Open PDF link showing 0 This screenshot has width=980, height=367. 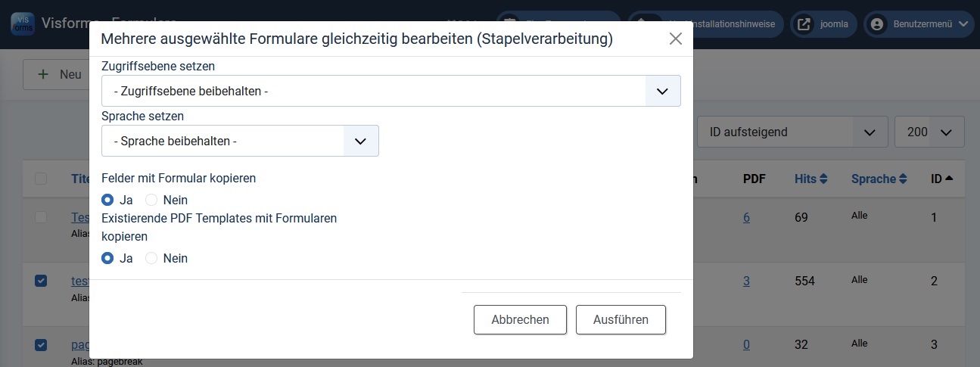coord(746,345)
